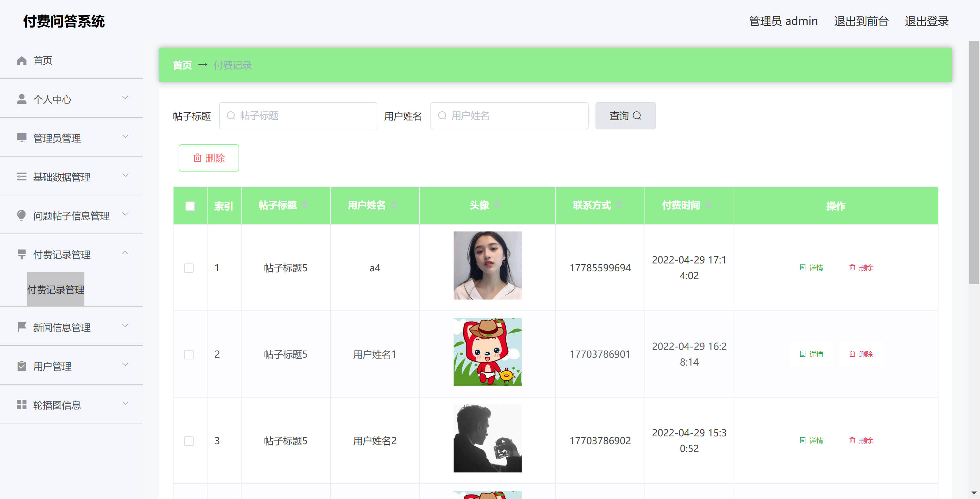980x499 pixels.
Task: Check the checkbox for row 1
Action: [x=189, y=268]
